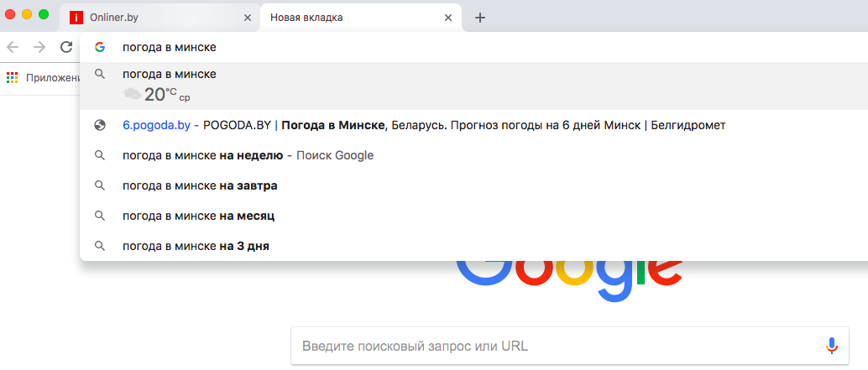This screenshot has height=370, width=868.
Task: Click magnifier icon beside на месяц suggestion
Action: tap(100, 216)
